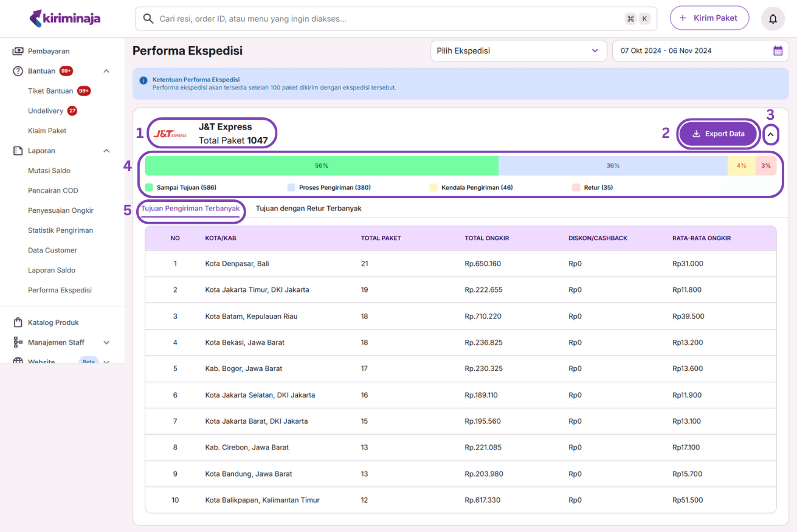The height and width of the screenshot is (532, 797).
Task: Click the Pembayaran wallet icon
Action: click(x=18, y=51)
